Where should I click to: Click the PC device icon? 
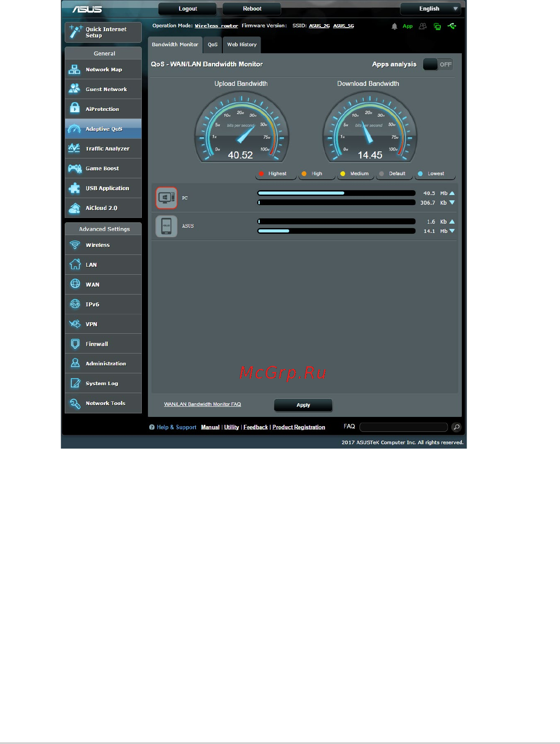(166, 198)
